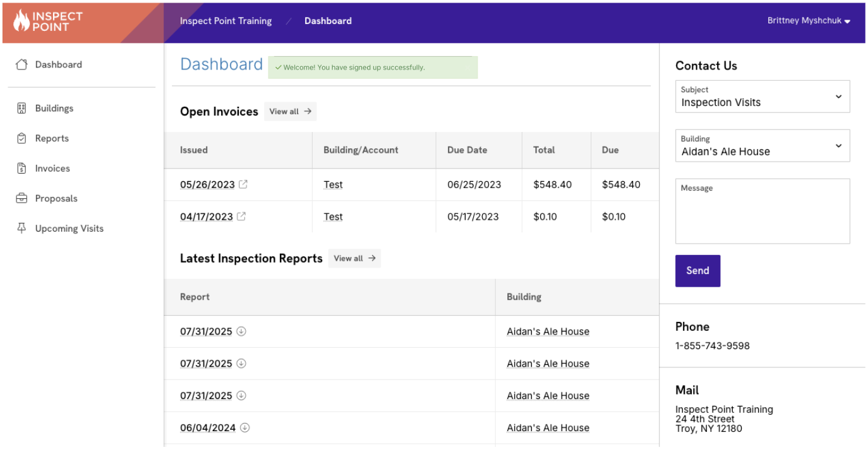Click the Upcoming Visits pin icon
Screen dimensions: 868x452
21,229
